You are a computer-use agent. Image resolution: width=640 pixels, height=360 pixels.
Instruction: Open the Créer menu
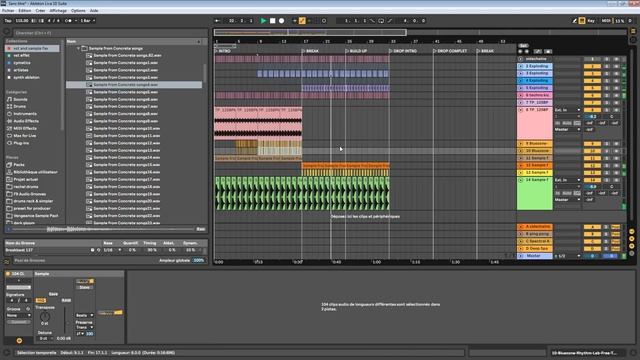pyautogui.click(x=40, y=11)
